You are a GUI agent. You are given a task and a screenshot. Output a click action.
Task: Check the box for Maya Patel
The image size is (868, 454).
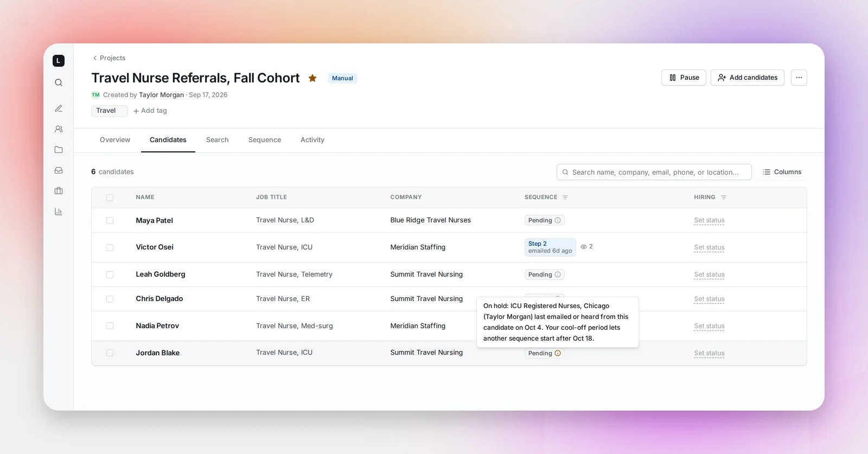click(110, 220)
